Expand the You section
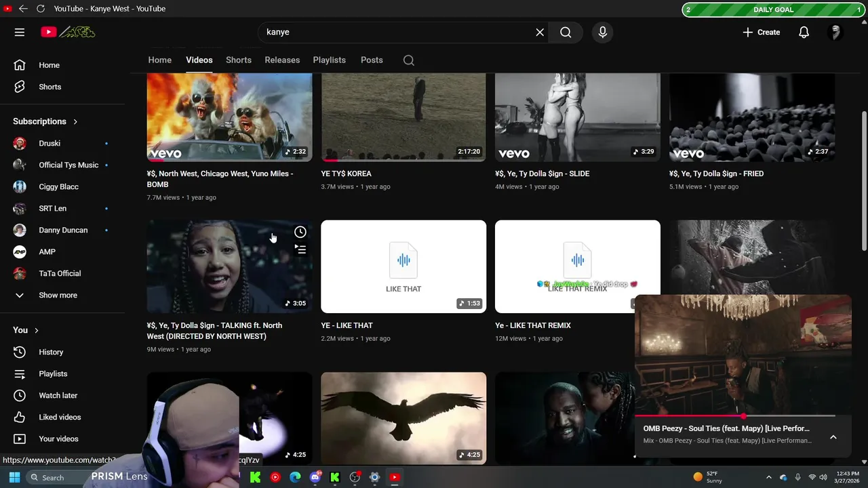 [26, 330]
